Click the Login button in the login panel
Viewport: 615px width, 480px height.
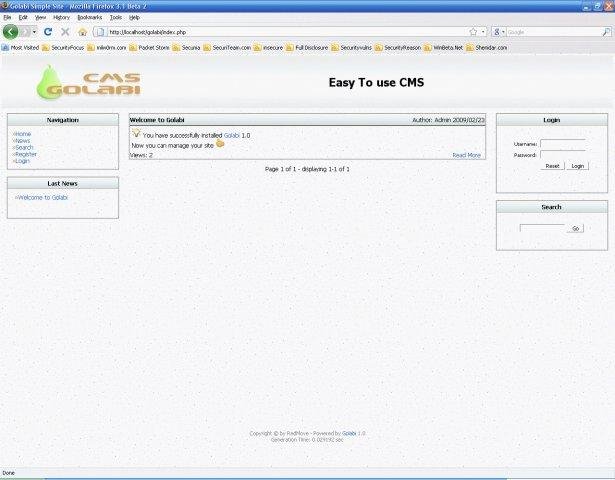click(577, 166)
